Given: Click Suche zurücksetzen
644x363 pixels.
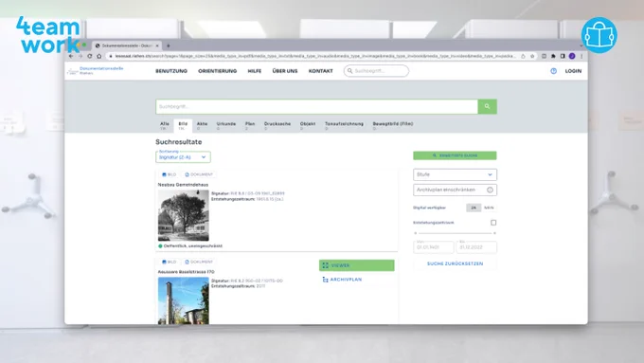Looking at the screenshot, I should (456, 263).
